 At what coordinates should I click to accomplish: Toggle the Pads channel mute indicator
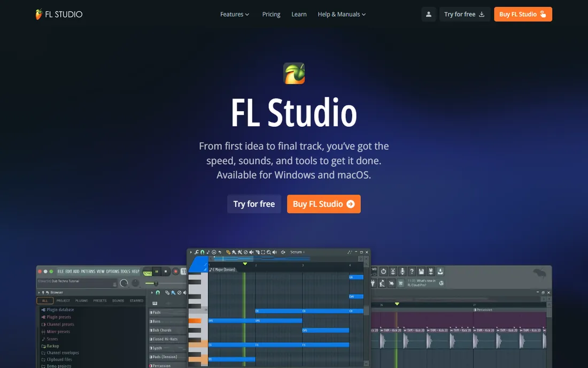coord(151,312)
